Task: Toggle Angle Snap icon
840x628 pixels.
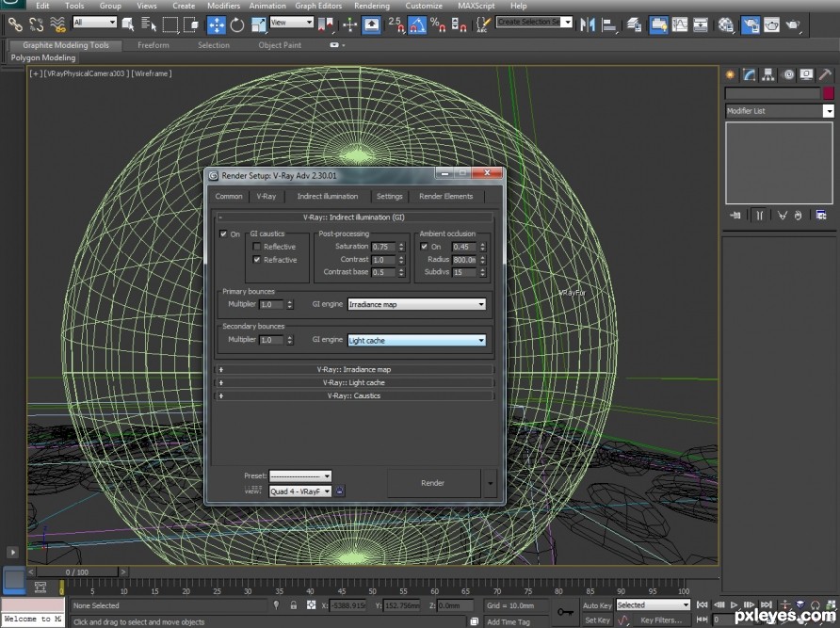Action: click(x=417, y=24)
